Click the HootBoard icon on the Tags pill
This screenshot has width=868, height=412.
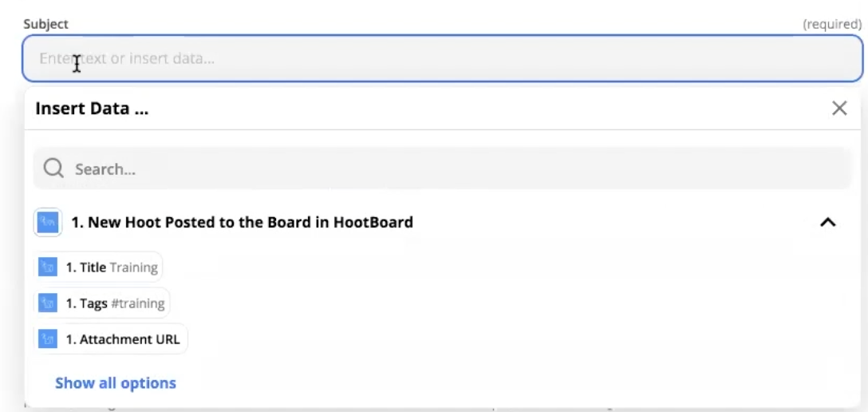point(48,303)
